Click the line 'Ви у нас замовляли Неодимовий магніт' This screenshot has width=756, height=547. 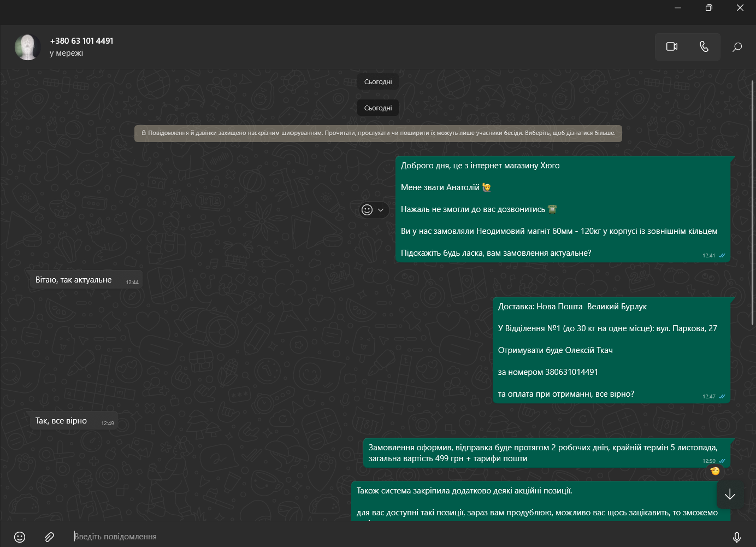point(559,231)
